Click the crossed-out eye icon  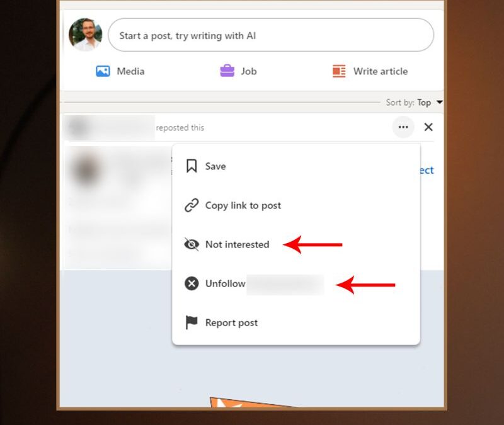[x=192, y=244]
